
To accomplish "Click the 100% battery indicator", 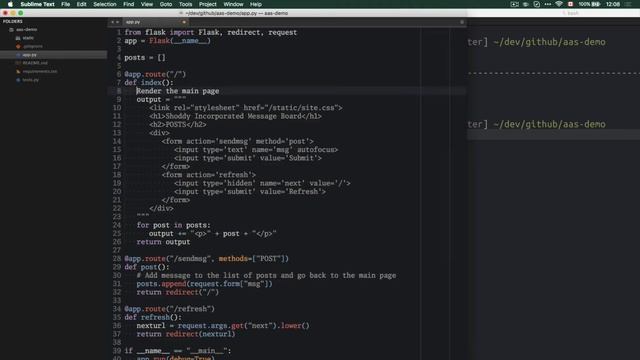I will pyautogui.click(x=589, y=4).
